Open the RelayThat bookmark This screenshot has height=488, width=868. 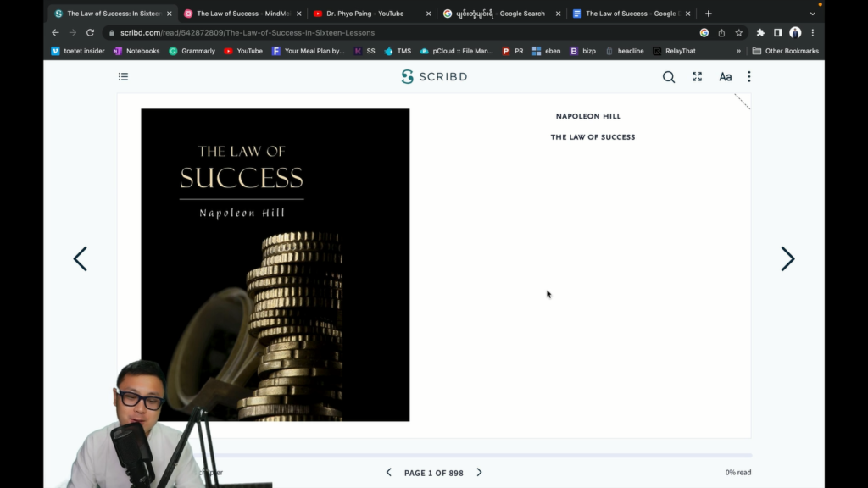click(x=674, y=51)
